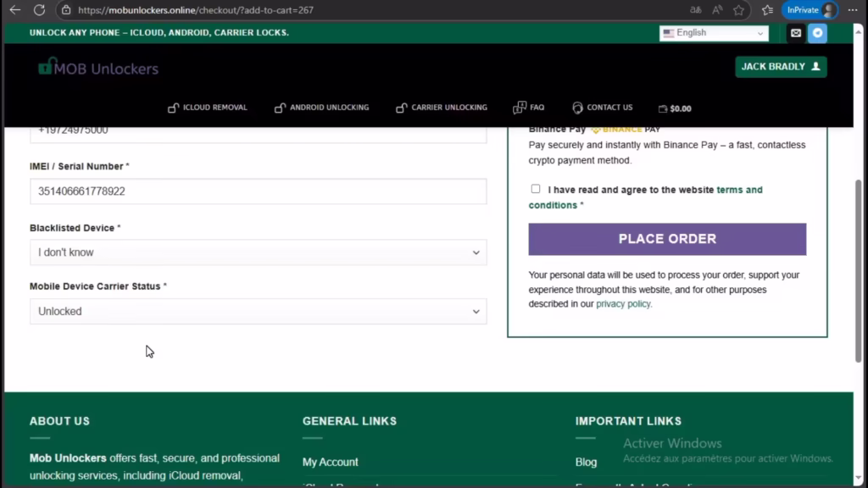Viewport: 868px width, 488px height.
Task: Click the 'Mobile Device Carrier Status' label
Action: (98, 286)
